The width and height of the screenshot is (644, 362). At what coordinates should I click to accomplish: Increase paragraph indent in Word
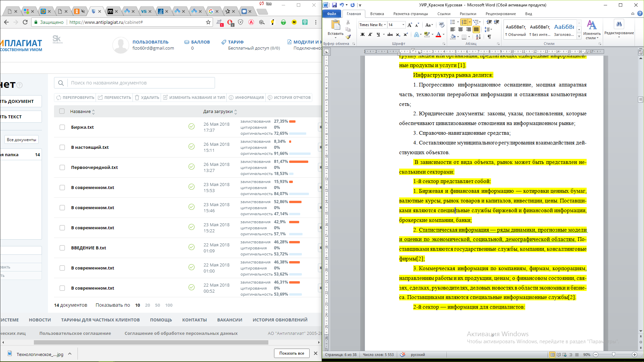click(x=497, y=22)
